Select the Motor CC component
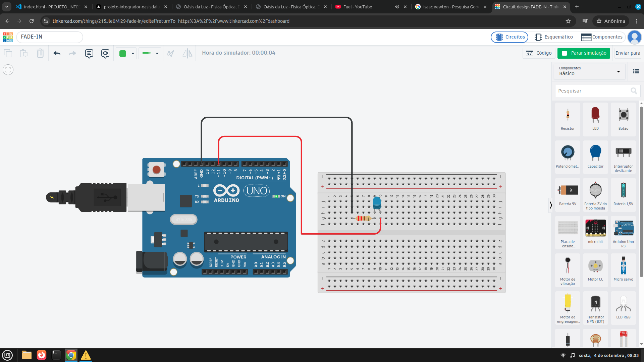 [x=595, y=270]
